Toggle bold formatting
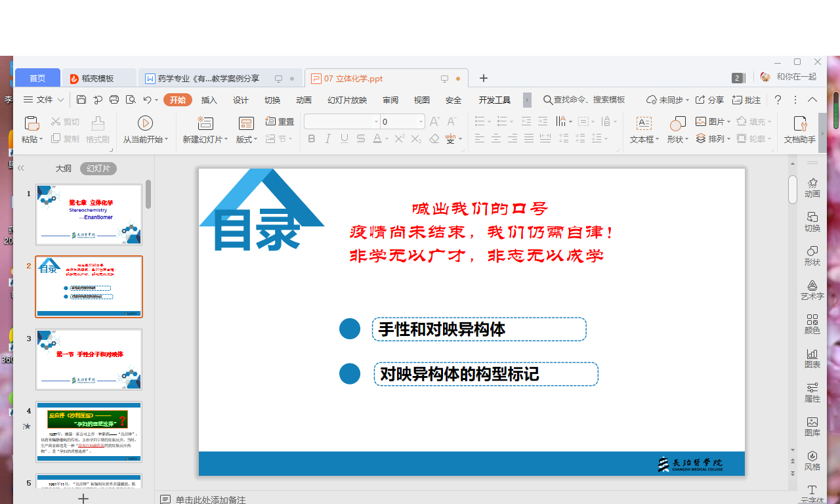Image resolution: width=840 pixels, height=504 pixels. [312, 138]
